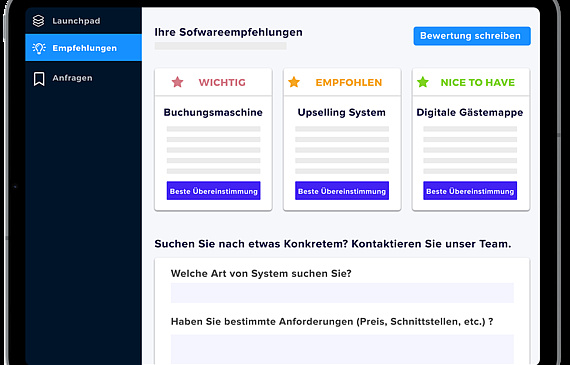Screen dimensions: 570x365
Task: Select Empfehlungen in the sidebar
Action: point(84,48)
